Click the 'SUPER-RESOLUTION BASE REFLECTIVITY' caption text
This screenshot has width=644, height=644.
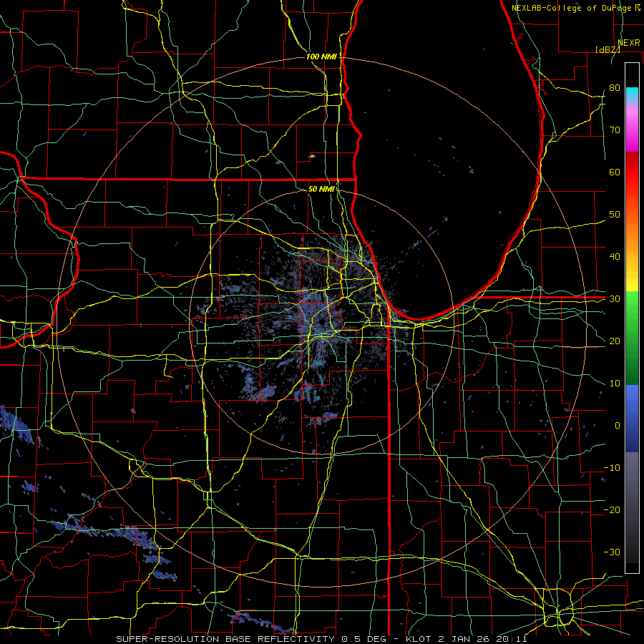coord(225,639)
